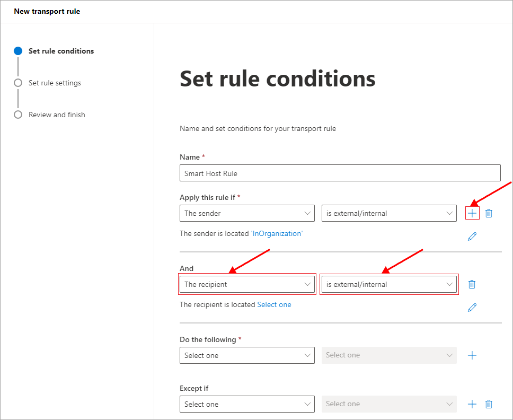Click 'Select one' recipient location link

click(274, 304)
